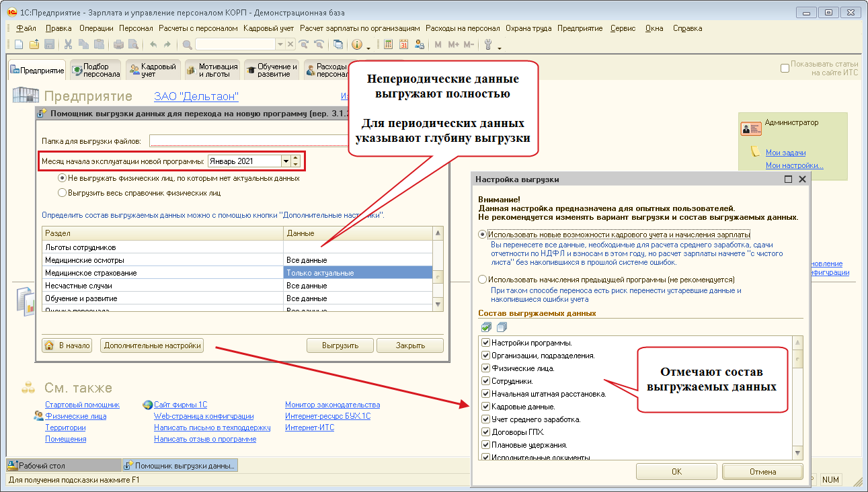Click the 'Выгрузить' button
Screen dimensions: 868x492
[x=340, y=345]
